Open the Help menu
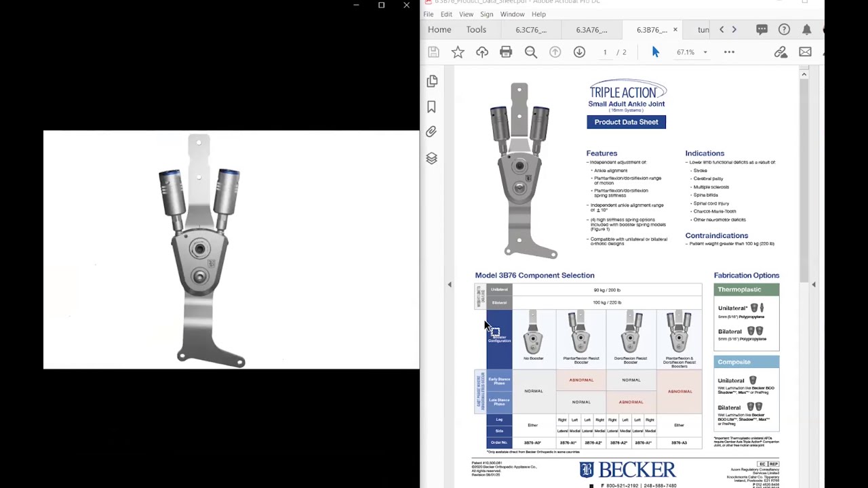The image size is (868, 488). (538, 14)
